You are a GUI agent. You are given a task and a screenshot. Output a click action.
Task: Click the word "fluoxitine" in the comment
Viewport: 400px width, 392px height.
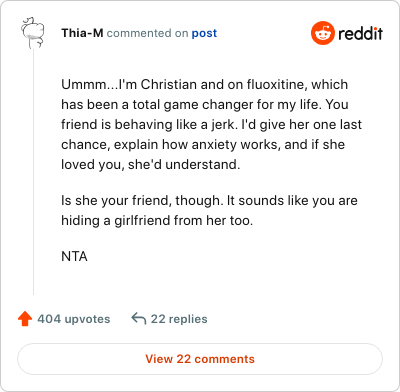click(275, 84)
